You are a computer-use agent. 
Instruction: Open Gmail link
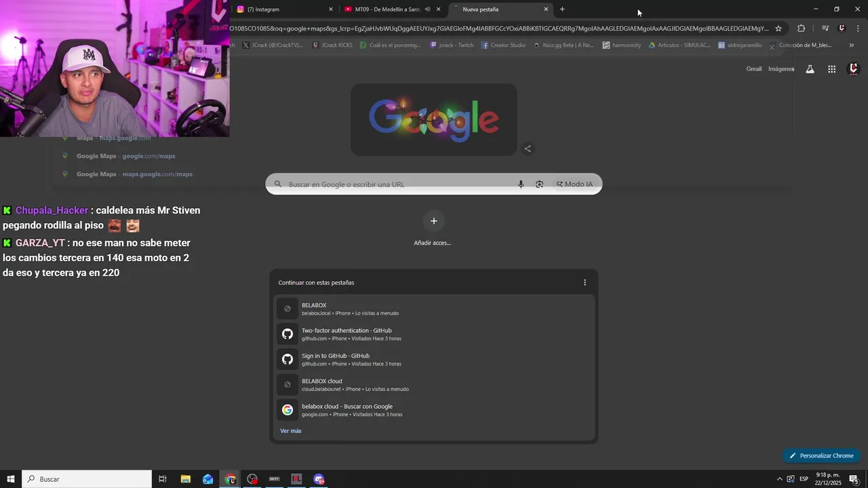(x=754, y=69)
